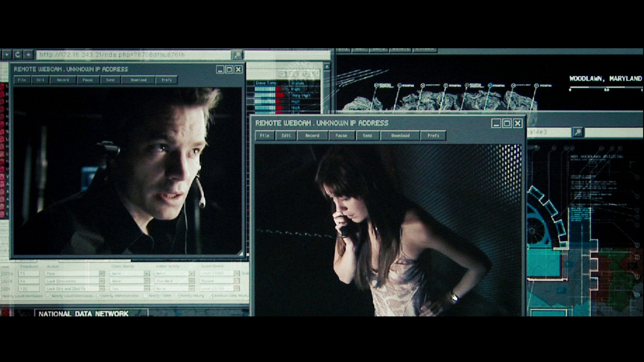The image size is (644, 362).
Task: Open Admin Notify dropdown in the 223A row
Action: [174, 274]
